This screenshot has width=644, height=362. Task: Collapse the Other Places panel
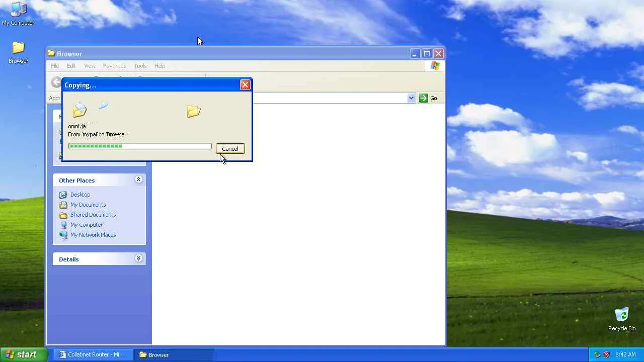pyautogui.click(x=138, y=179)
